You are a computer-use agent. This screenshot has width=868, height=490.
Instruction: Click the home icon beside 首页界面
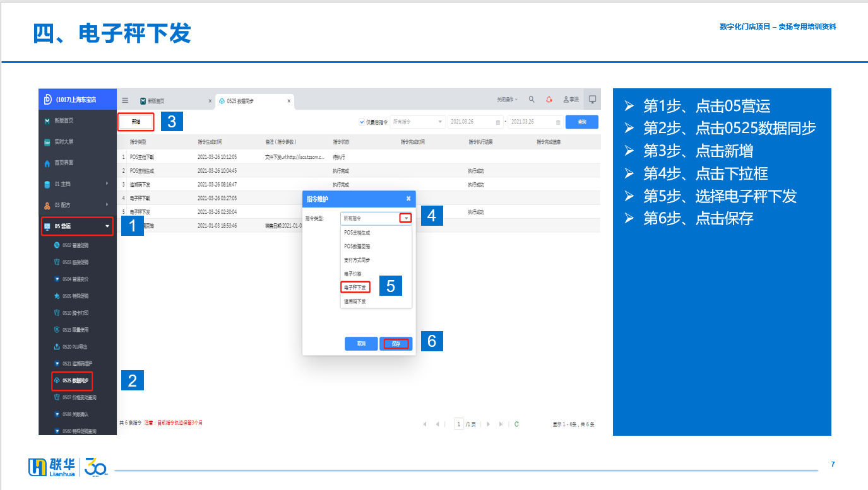point(47,163)
